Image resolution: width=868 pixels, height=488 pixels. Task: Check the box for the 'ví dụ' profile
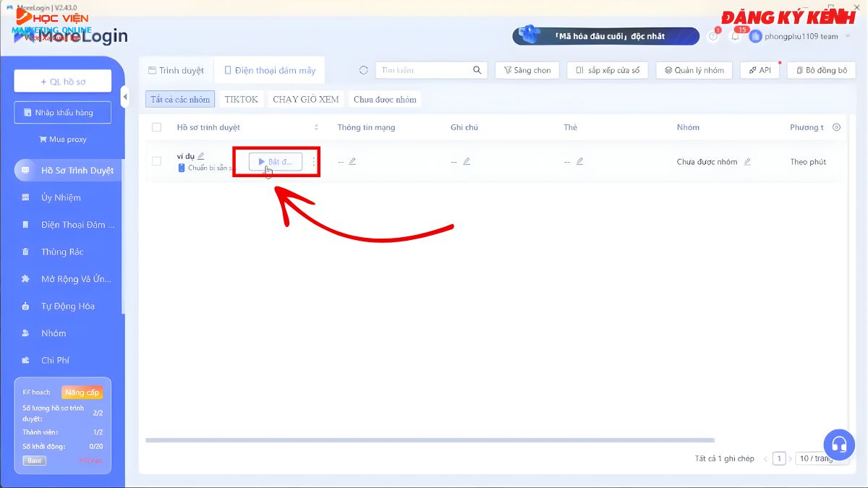157,161
